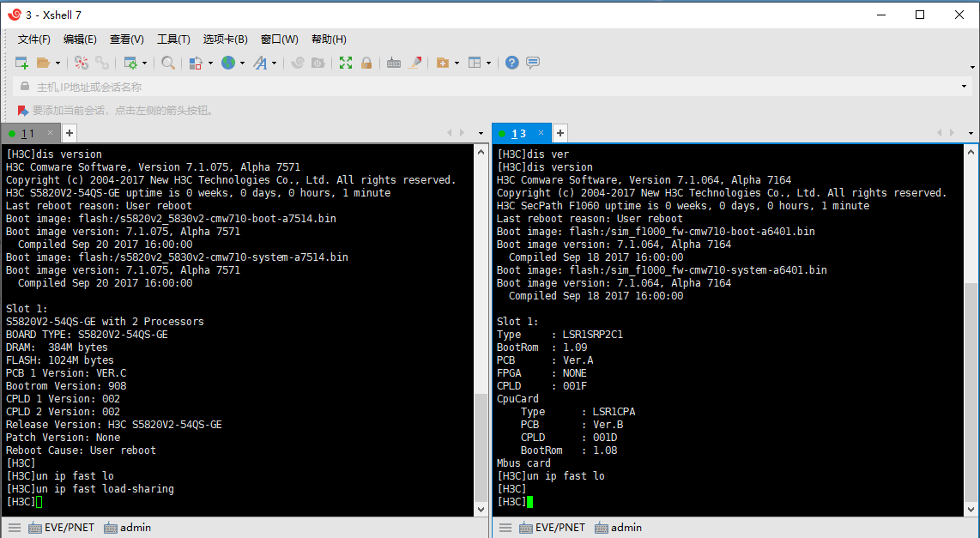
Task: Open the address bar history dropdown
Action: click(x=964, y=87)
